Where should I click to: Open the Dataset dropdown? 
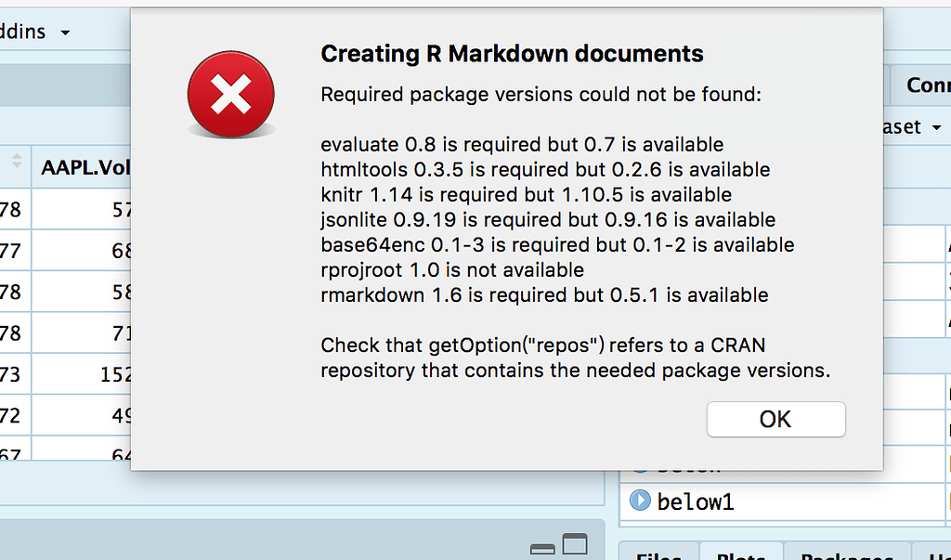pyautogui.click(x=936, y=128)
